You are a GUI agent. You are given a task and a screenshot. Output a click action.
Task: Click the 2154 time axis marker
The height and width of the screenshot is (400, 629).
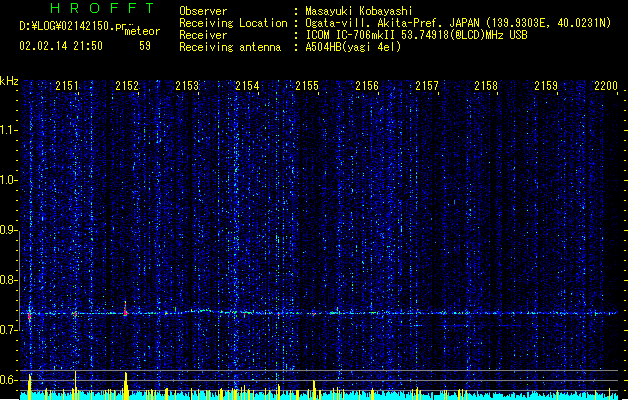(x=247, y=86)
